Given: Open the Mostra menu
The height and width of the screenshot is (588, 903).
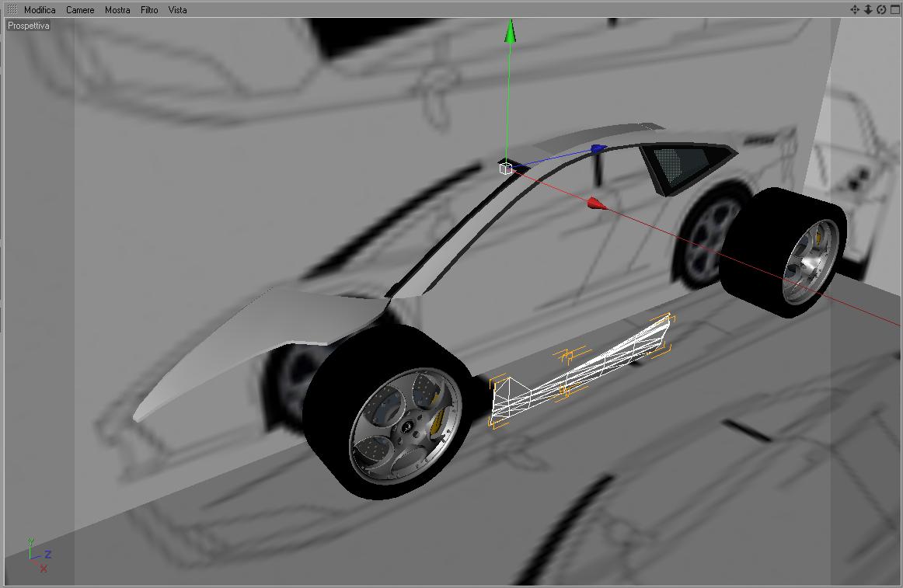Looking at the screenshot, I should (117, 10).
